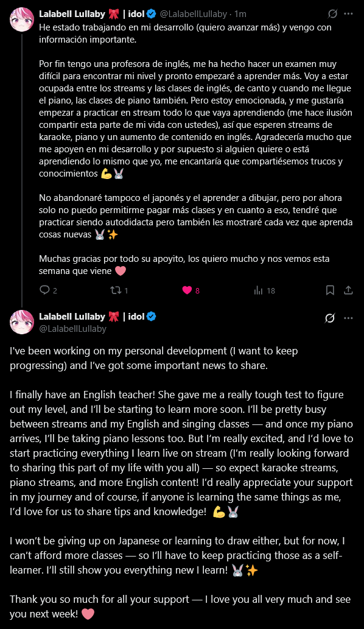Bookmark the first tweet
Image resolution: width=364 pixels, height=629 pixels.
point(330,290)
